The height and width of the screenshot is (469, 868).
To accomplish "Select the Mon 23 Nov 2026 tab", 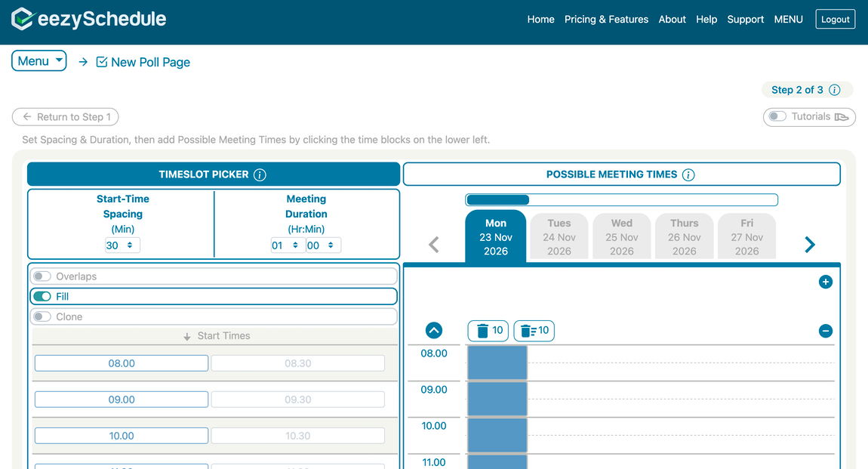I will point(495,237).
